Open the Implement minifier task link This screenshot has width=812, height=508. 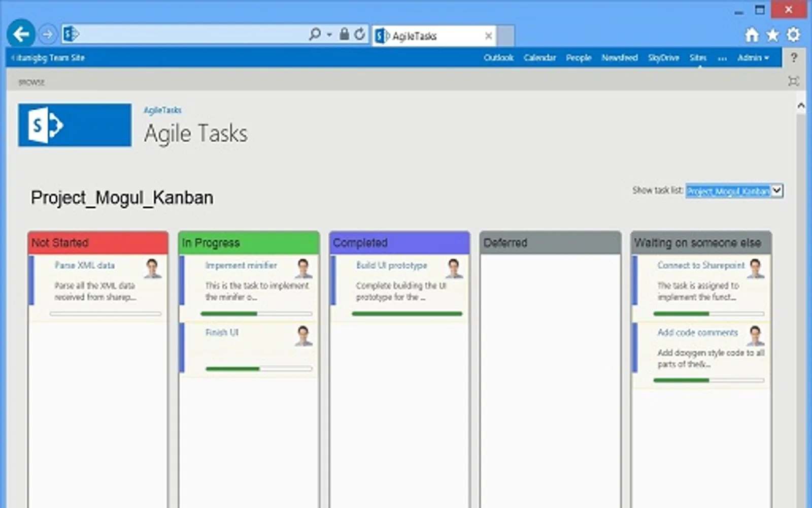(x=241, y=265)
